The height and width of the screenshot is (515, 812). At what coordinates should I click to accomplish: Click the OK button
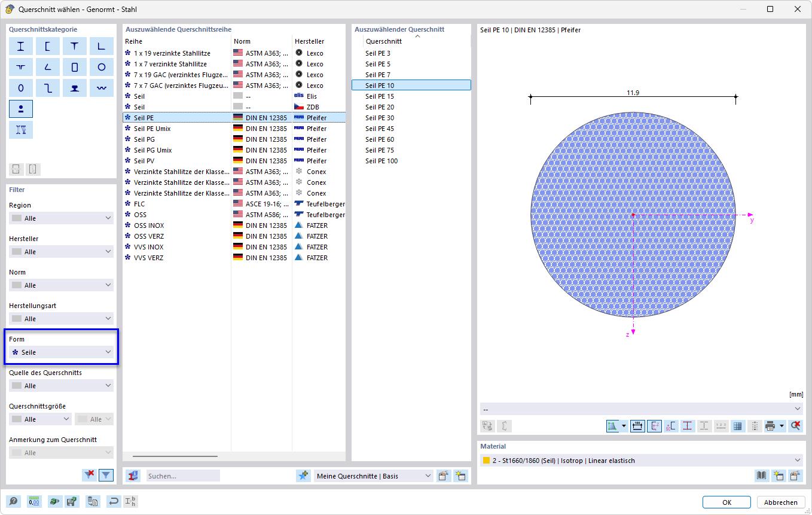click(726, 502)
